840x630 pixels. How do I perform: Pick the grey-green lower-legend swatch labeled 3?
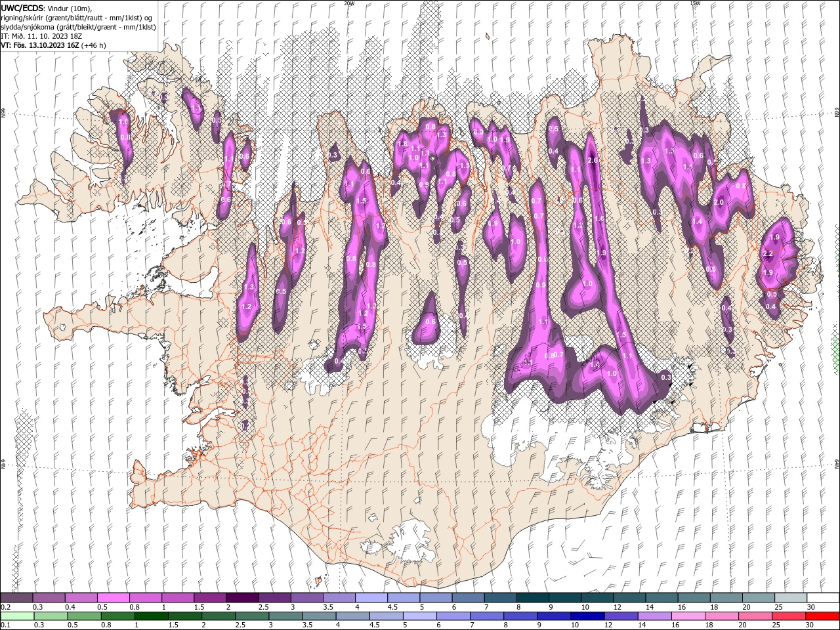tap(285, 616)
